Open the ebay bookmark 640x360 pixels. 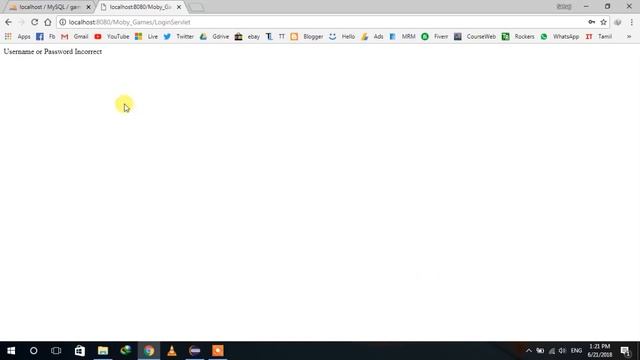(x=247, y=36)
